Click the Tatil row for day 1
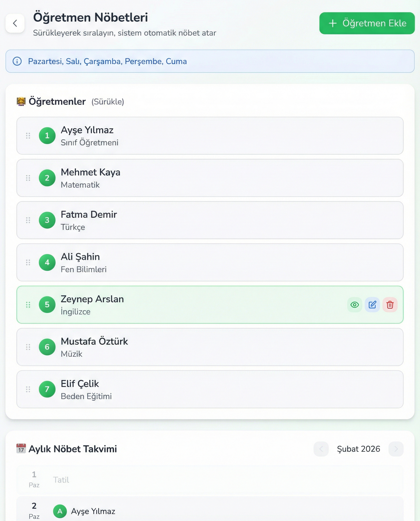Viewport: 420px width, 521px height. click(x=210, y=480)
